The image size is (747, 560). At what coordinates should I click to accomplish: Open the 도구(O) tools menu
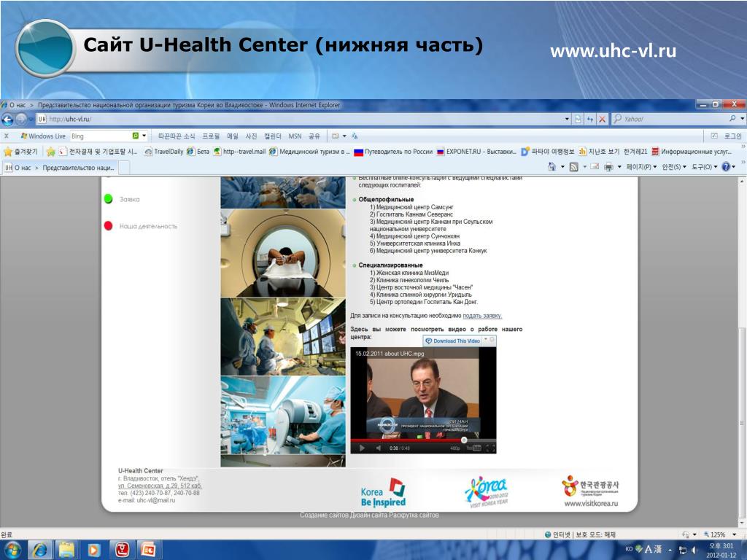[x=704, y=167]
